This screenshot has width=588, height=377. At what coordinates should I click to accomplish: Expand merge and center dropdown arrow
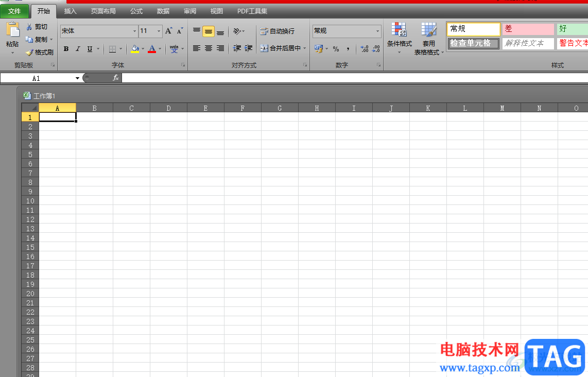(x=304, y=48)
